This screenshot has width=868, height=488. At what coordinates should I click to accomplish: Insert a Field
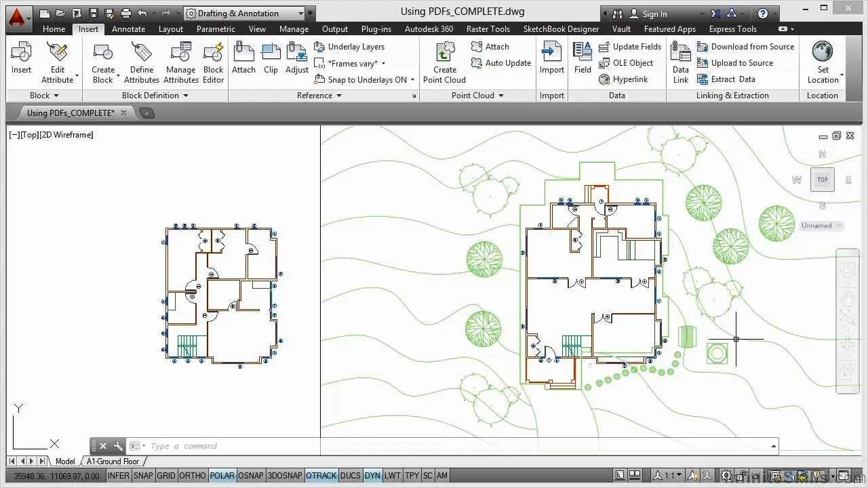[x=583, y=58]
